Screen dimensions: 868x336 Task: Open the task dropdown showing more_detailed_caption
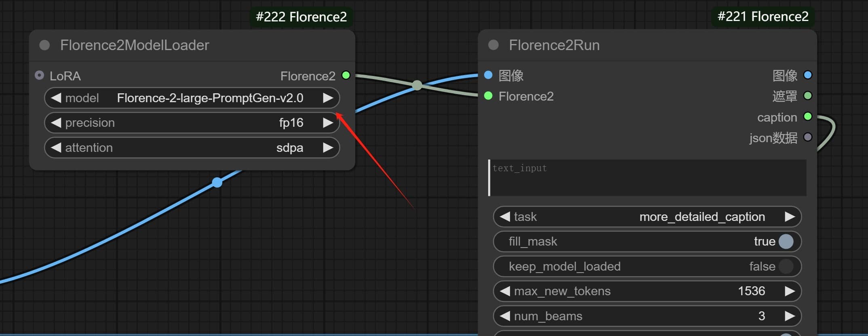click(x=647, y=217)
